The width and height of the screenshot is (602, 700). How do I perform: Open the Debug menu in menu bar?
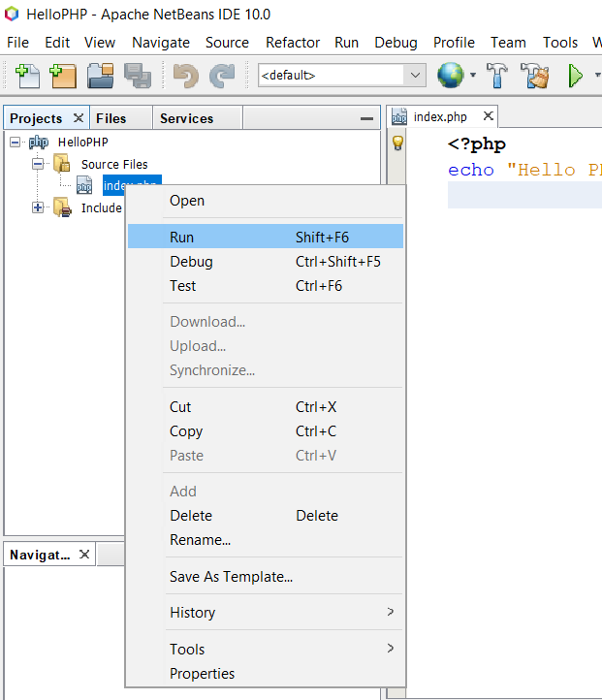(396, 43)
